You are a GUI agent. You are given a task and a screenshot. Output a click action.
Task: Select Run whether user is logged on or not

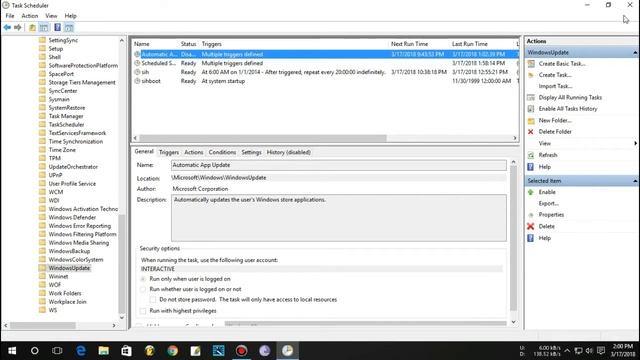[143, 289]
